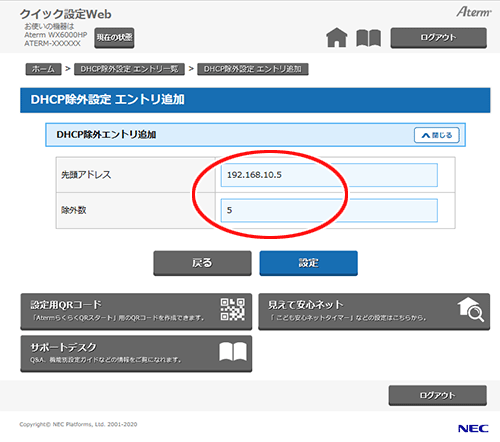The image size is (500, 442).
Task: Go to ホーム breadcrumb
Action: [43, 69]
